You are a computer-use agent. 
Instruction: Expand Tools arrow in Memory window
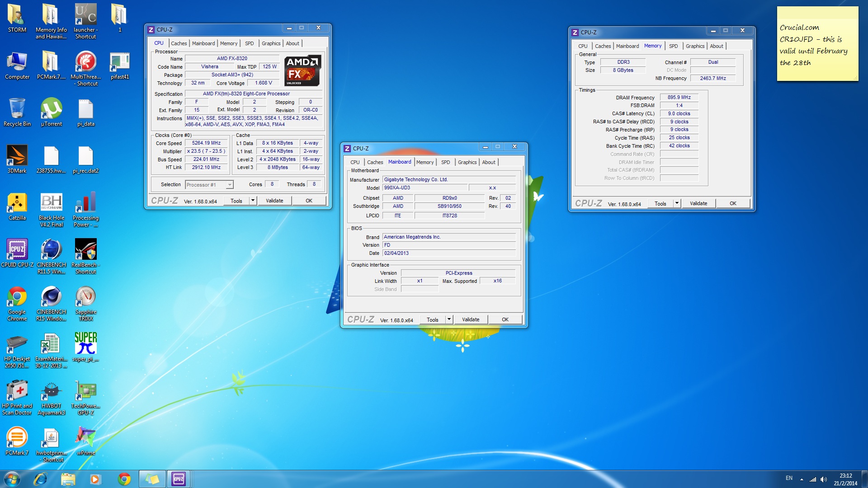[677, 203]
